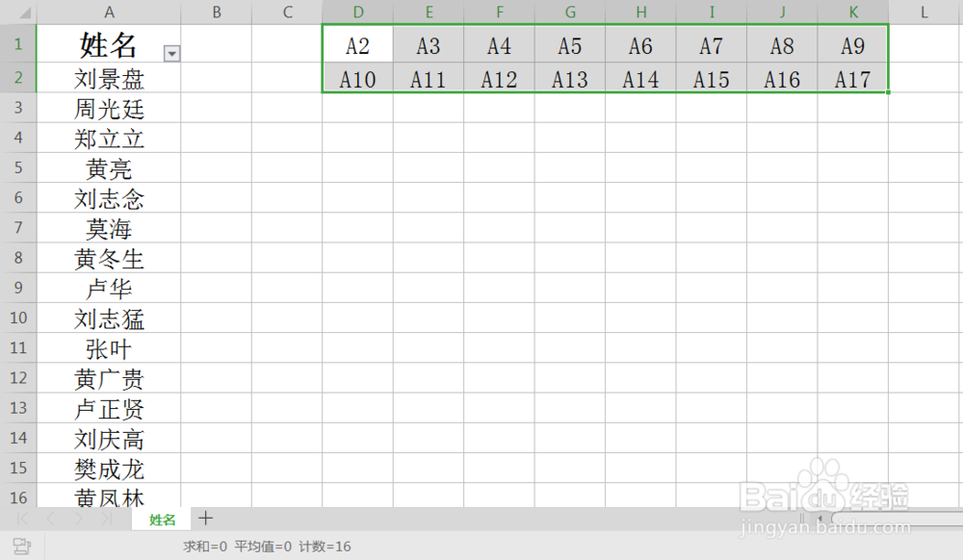
Task: Click the 求和=0 status bar value
Action: [x=205, y=546]
